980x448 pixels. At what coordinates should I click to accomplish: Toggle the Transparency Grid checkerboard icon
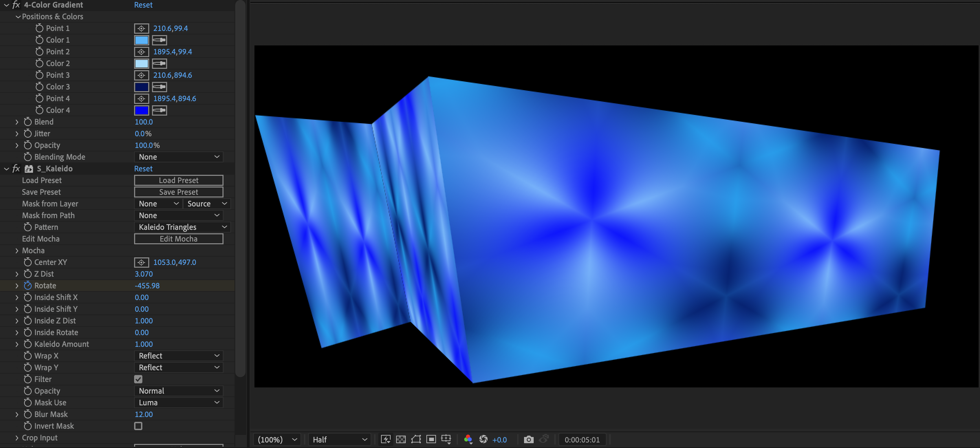point(401,440)
